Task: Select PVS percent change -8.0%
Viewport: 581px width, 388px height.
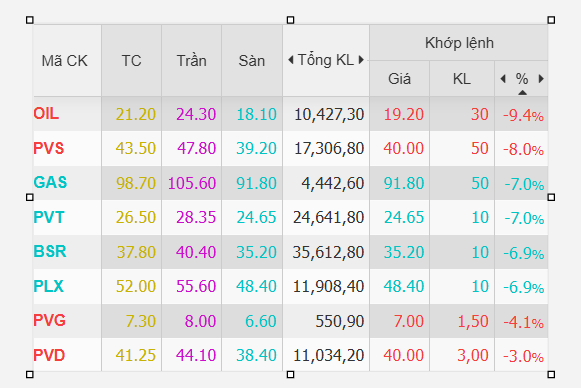Action: pyautogui.click(x=524, y=150)
